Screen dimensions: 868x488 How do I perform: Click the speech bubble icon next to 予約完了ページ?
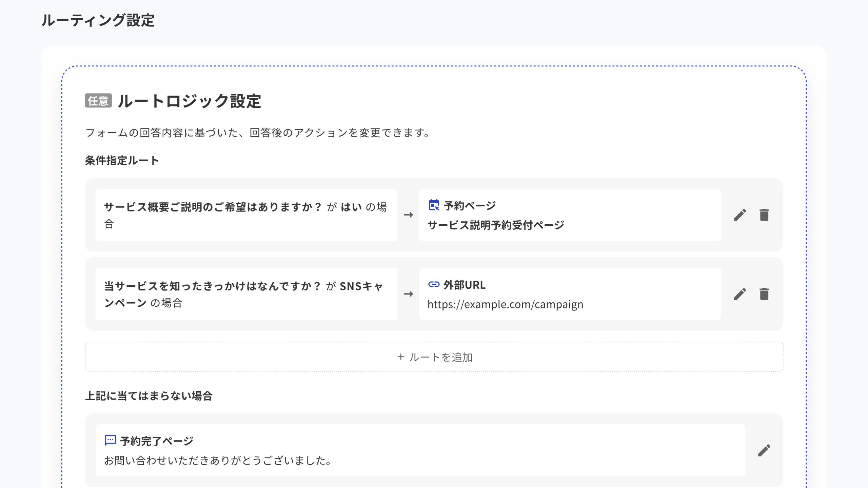coord(109,441)
